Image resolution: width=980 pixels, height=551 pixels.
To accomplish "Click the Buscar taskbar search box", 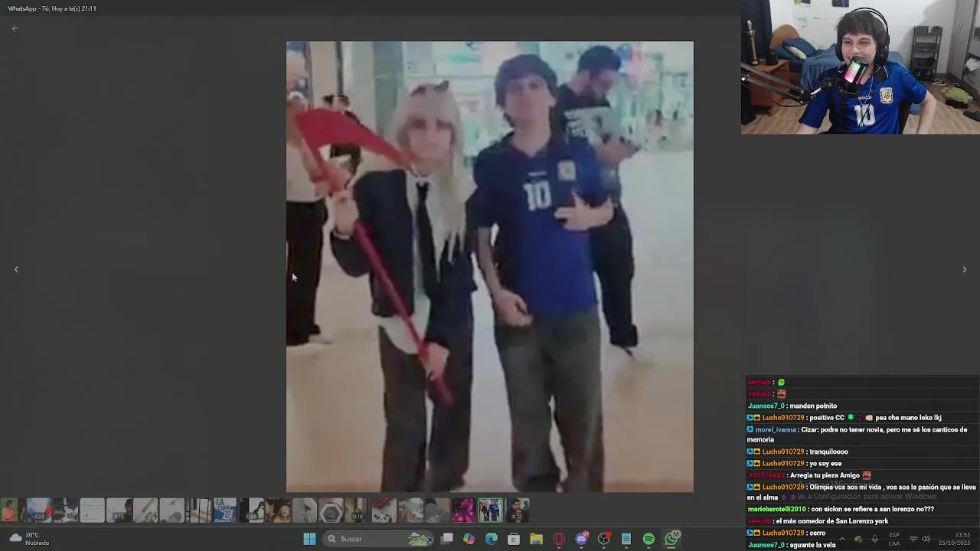I will click(x=378, y=539).
